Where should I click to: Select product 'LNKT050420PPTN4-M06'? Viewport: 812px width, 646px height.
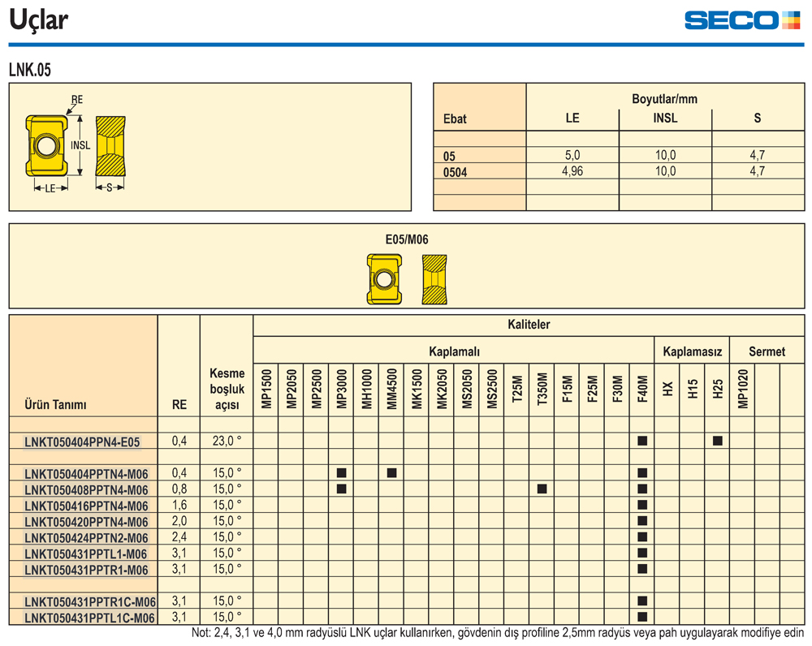pyautogui.click(x=87, y=523)
